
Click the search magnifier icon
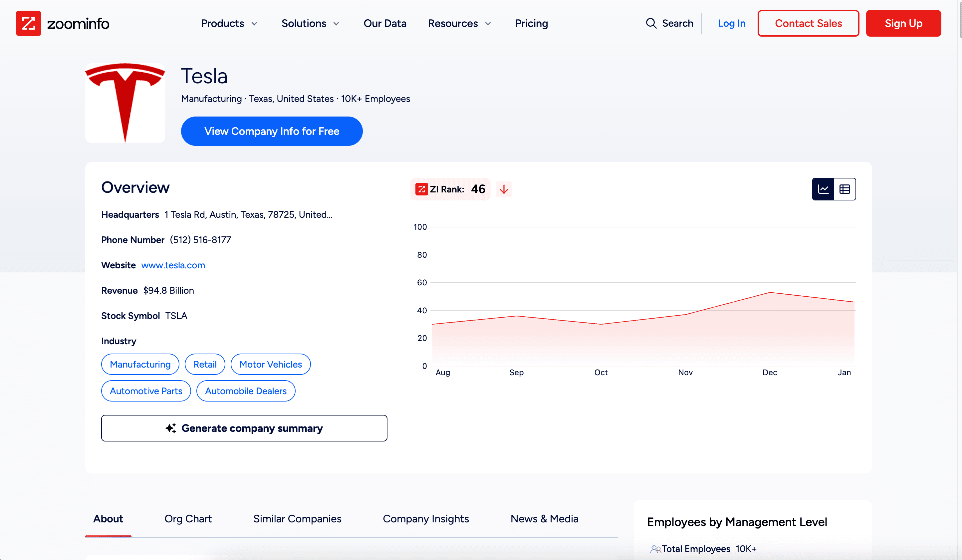click(651, 23)
